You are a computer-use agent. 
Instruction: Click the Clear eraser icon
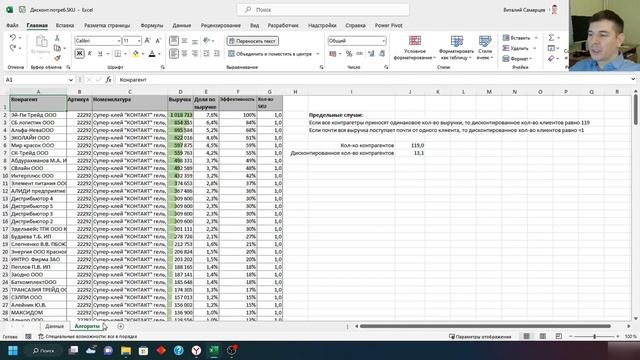pyautogui.click(x=551, y=59)
